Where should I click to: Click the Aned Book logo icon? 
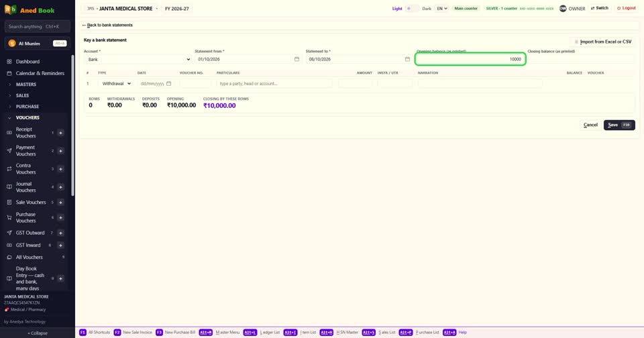coord(10,9)
